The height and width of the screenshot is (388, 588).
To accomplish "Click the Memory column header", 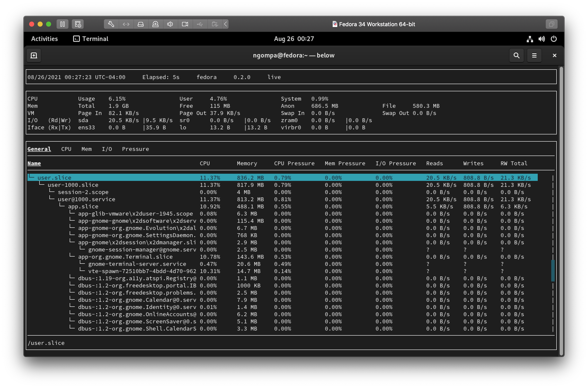I will pyautogui.click(x=247, y=163).
